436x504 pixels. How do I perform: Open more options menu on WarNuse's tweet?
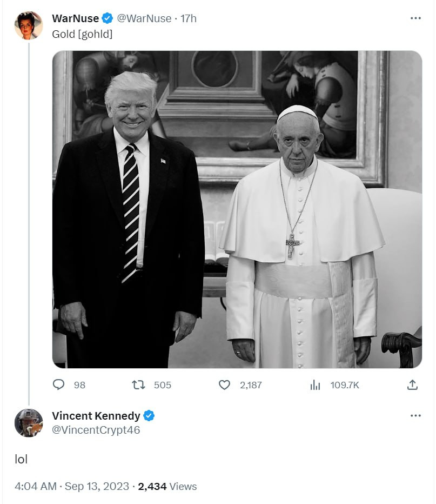(x=415, y=18)
